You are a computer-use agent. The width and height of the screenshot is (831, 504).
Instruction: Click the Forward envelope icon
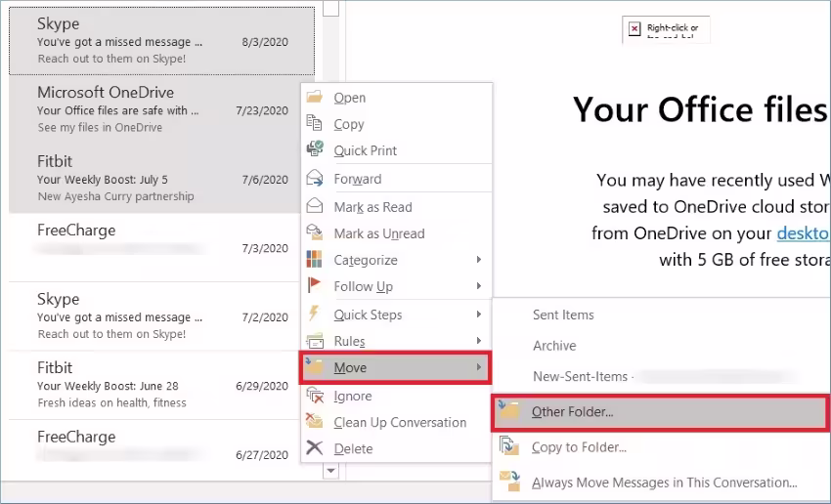tap(315, 178)
